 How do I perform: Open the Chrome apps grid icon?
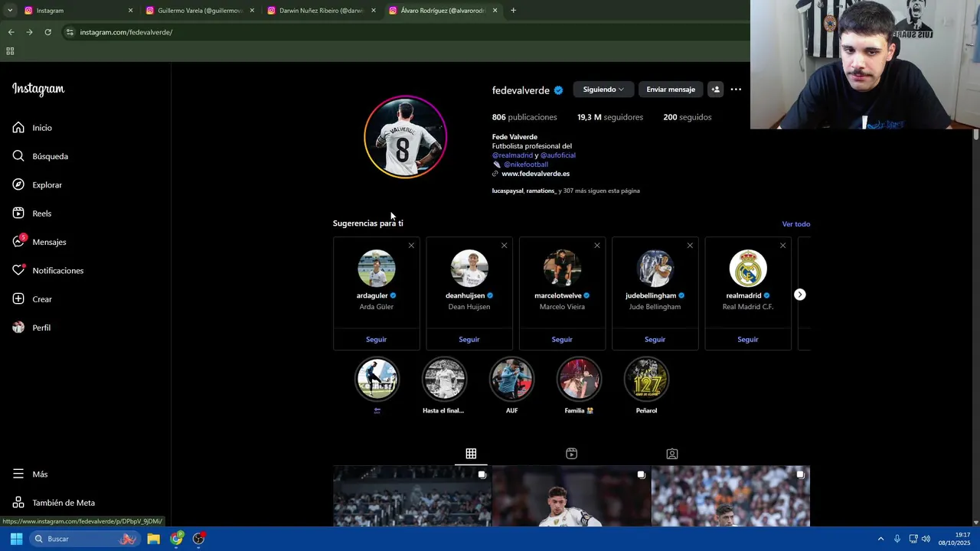[10, 51]
